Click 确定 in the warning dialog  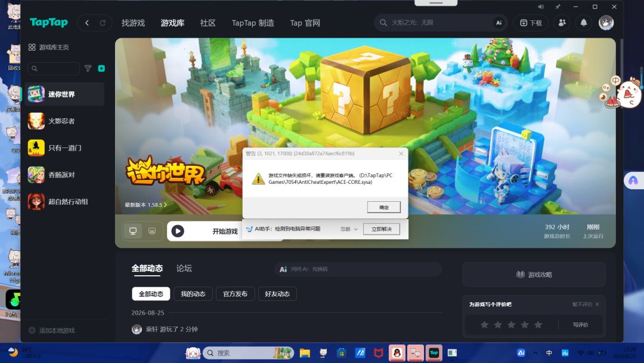tap(383, 207)
